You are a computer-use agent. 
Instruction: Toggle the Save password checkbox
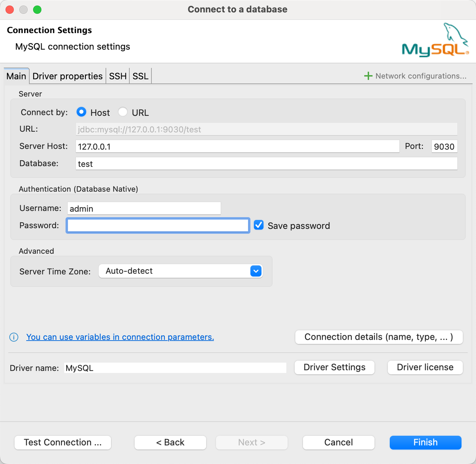pyautogui.click(x=258, y=225)
